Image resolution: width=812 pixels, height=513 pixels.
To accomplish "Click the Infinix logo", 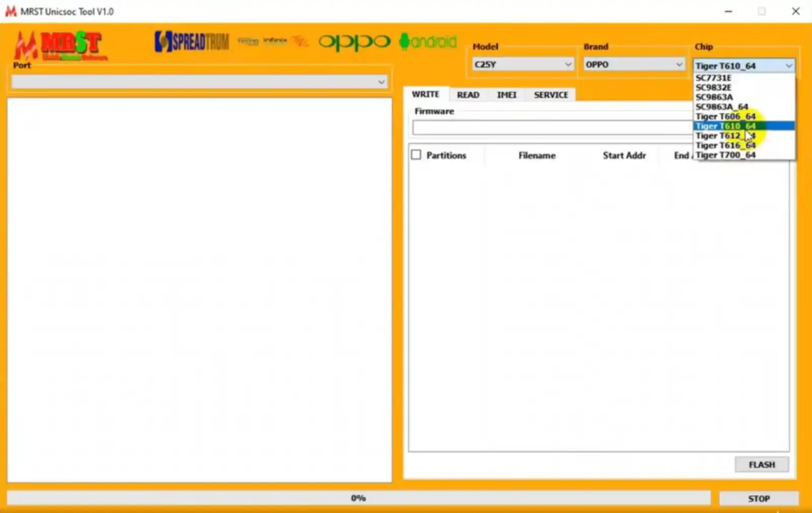I will click(275, 41).
